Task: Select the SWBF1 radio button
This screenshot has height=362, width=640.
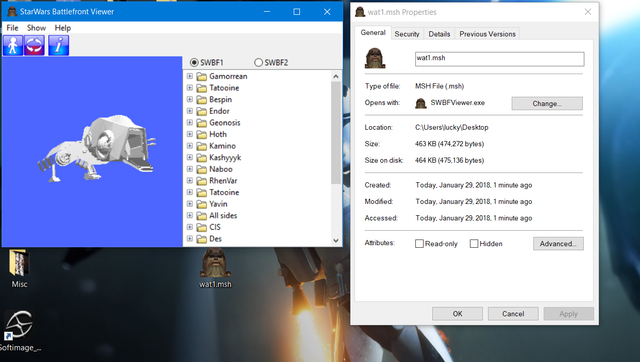Action: tap(194, 62)
